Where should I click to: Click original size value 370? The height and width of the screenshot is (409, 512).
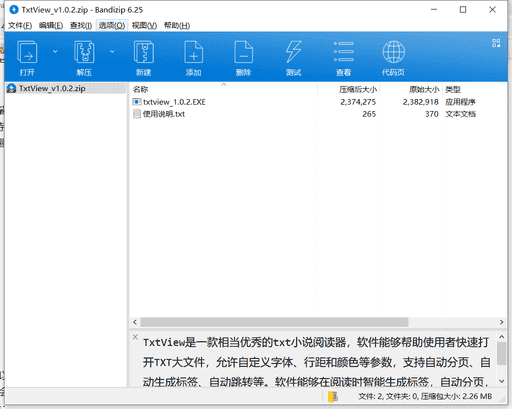[x=432, y=114]
